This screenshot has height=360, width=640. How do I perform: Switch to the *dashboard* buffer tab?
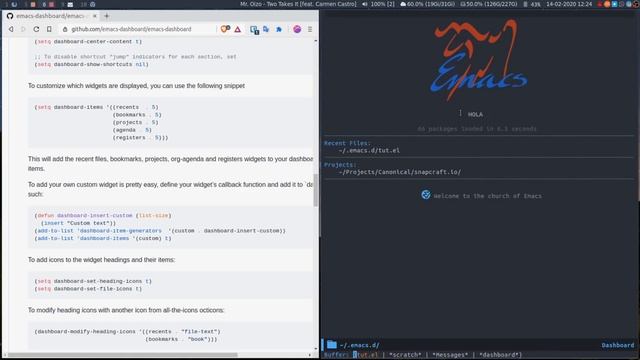pyautogui.click(x=499, y=355)
